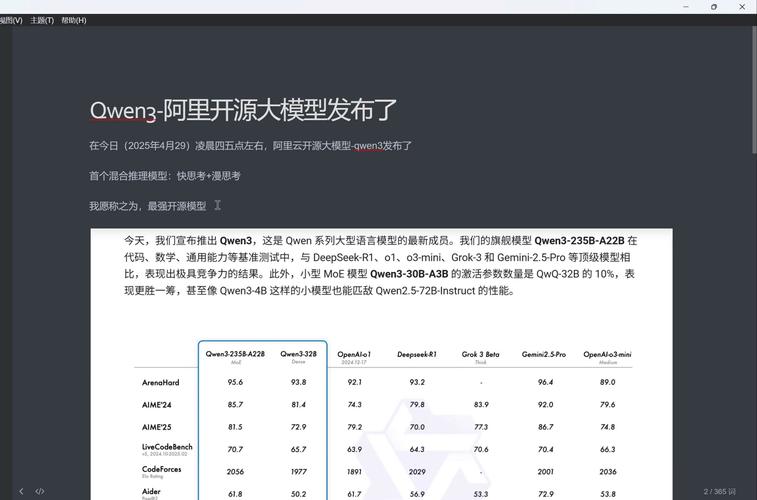Click the AIME'24 score 83.9
Image resolution: width=757 pixels, height=500 pixels.
[481, 404]
